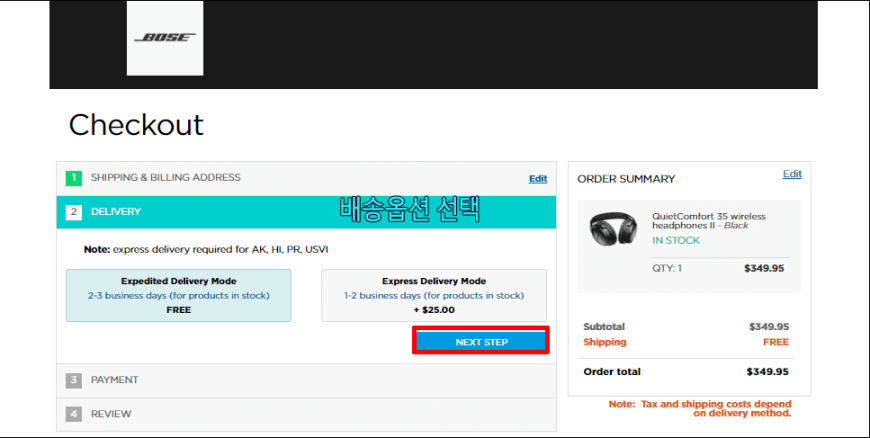Click the Delivery section header
This screenshot has width=870, height=438.
click(x=306, y=212)
